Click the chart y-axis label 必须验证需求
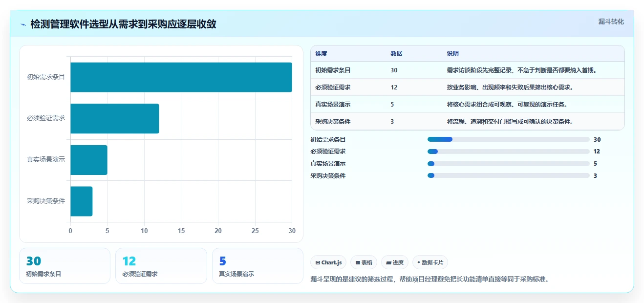644x303 pixels. coord(46,118)
